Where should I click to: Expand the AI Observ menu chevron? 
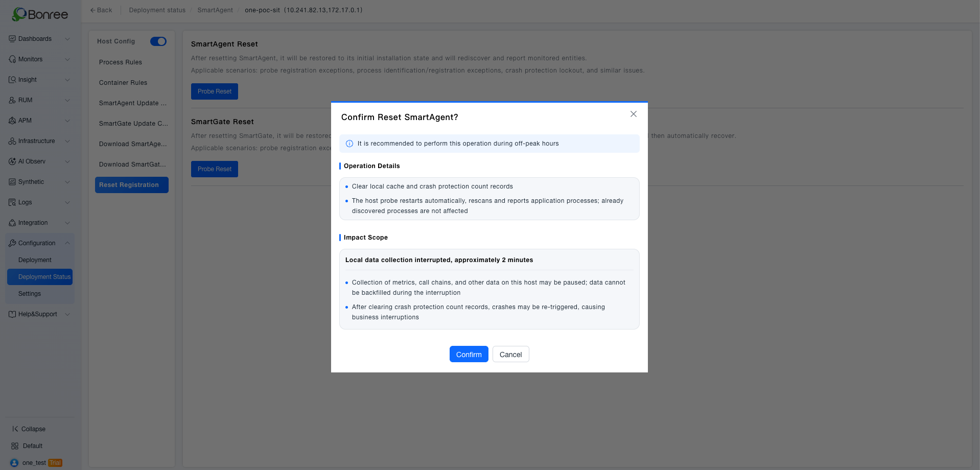click(67, 161)
